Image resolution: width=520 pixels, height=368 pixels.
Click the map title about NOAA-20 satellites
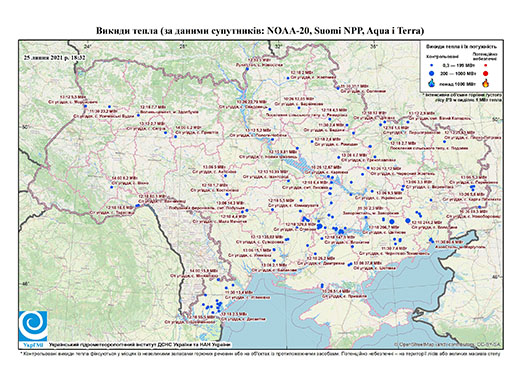coord(260,31)
